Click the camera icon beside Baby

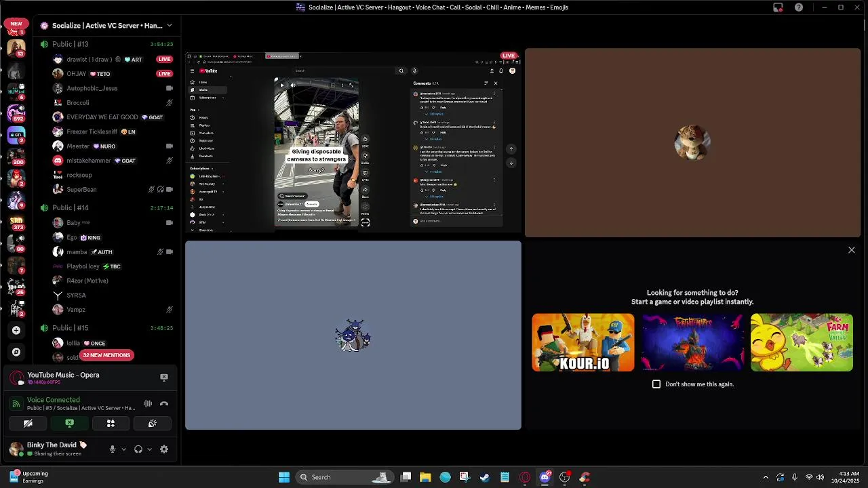(169, 222)
